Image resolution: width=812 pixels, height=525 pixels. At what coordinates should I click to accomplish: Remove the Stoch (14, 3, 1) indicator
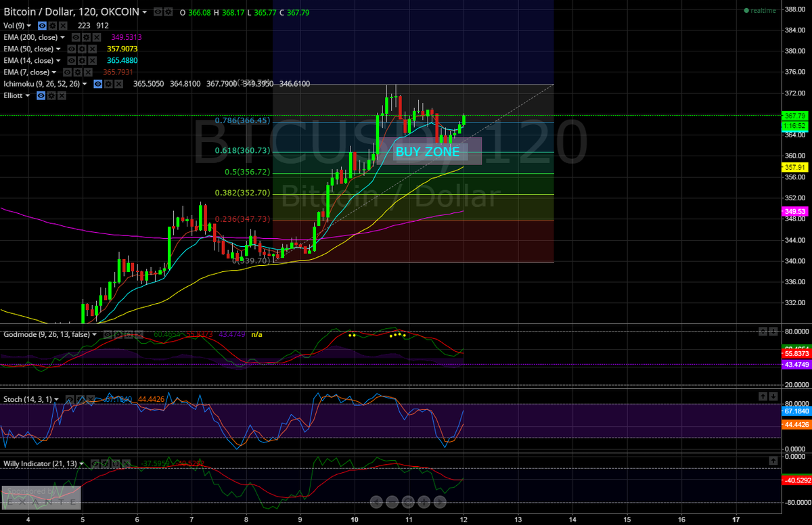[91, 399]
